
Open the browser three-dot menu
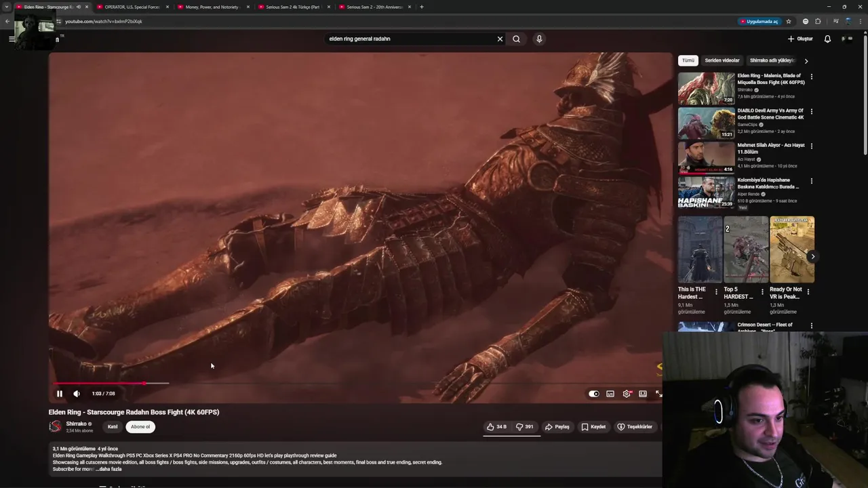pos(861,21)
